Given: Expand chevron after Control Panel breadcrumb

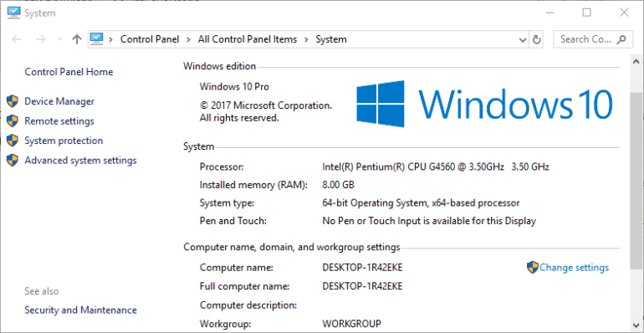Looking at the screenshot, I should 188,39.
